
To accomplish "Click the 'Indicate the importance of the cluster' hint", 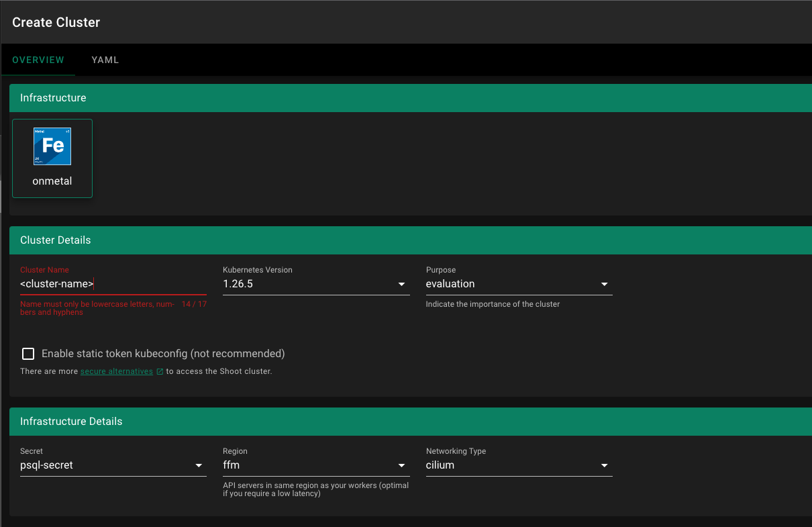I will point(493,304).
